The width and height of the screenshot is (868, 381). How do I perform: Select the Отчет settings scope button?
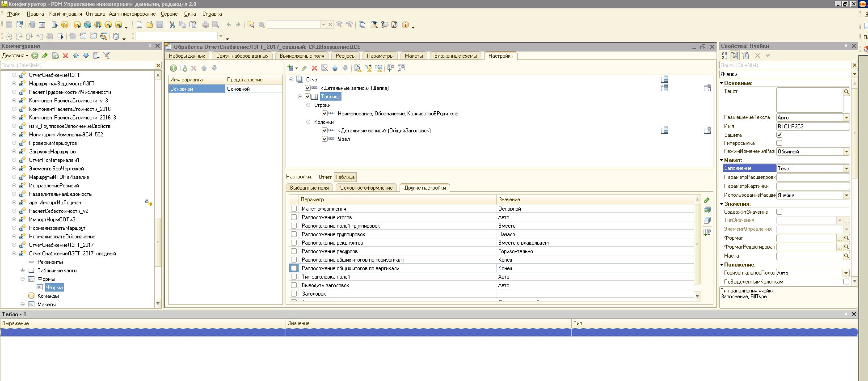click(x=325, y=177)
